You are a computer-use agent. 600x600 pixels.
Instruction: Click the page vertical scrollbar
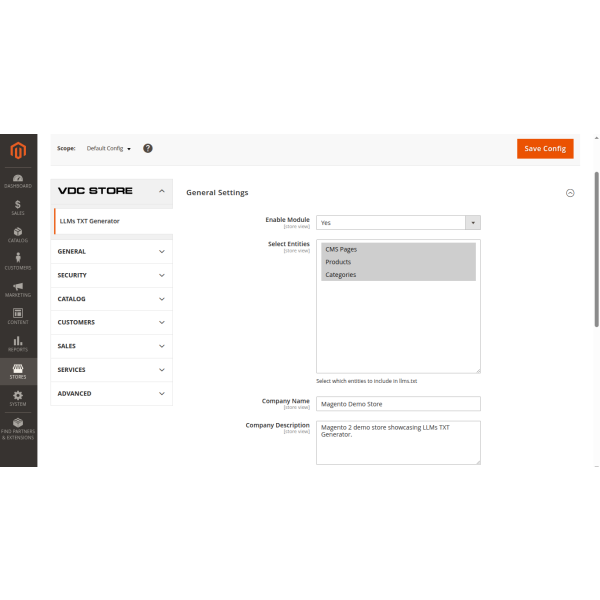597,250
